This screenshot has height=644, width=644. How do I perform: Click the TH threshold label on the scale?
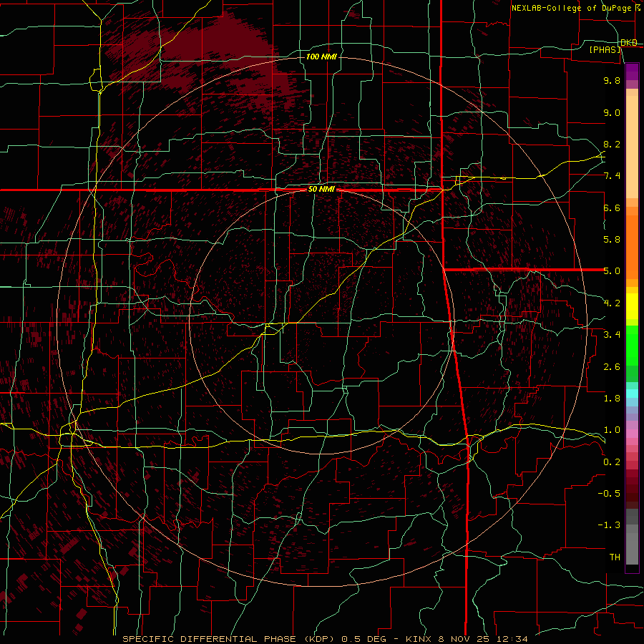615,557
